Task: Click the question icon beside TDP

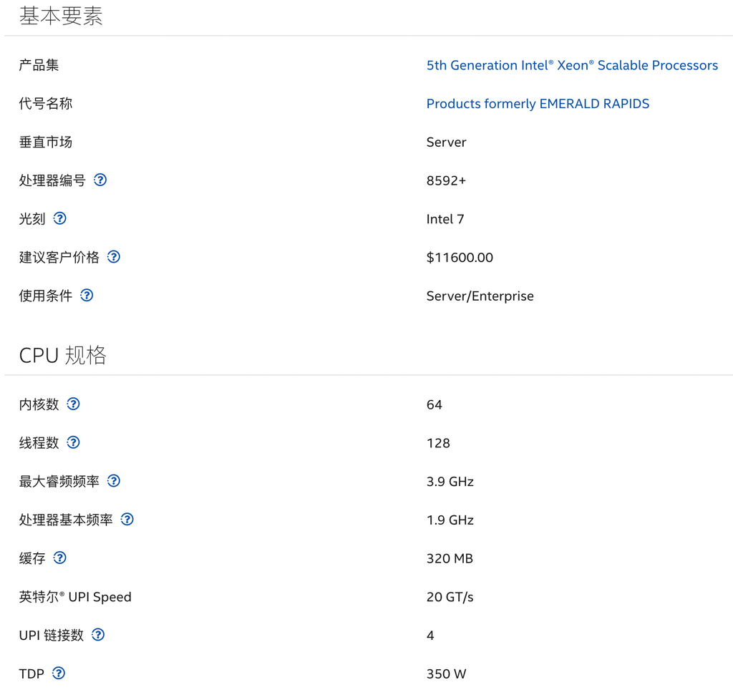Action: tap(59, 674)
